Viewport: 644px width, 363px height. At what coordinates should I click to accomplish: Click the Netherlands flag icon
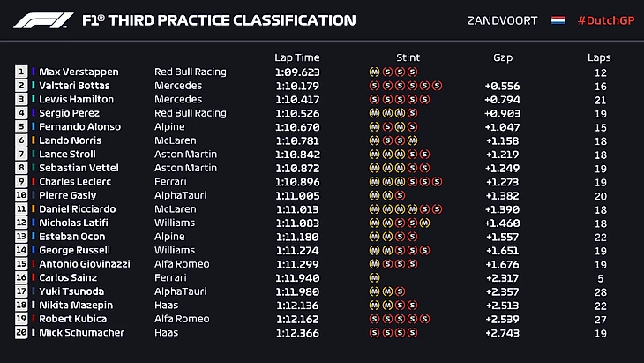click(x=558, y=20)
